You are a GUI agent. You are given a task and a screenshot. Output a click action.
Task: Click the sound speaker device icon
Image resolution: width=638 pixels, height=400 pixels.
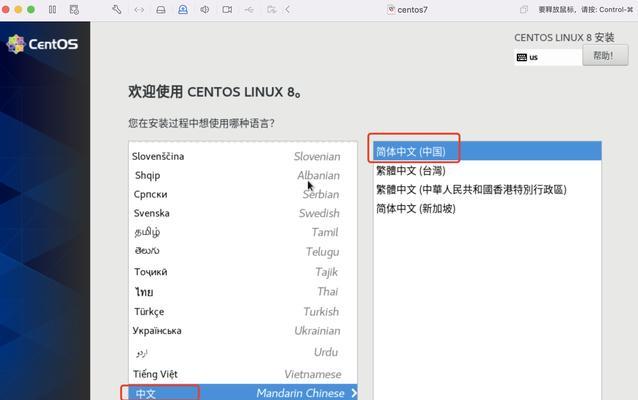(x=205, y=9)
